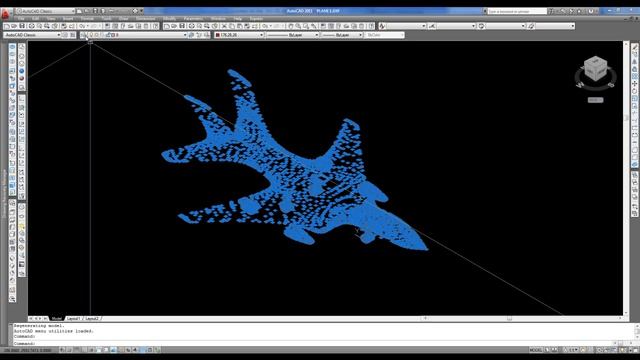Click Copy in the Standard toolbar

(x=232, y=26)
